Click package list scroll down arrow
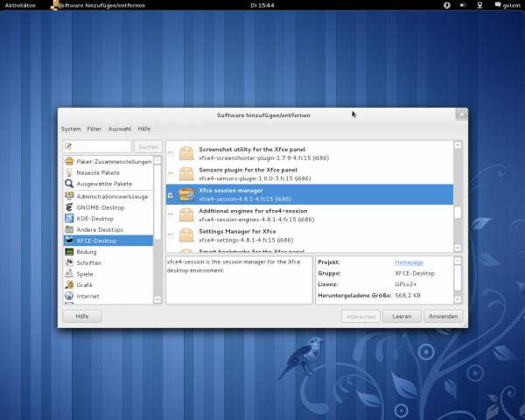The image size is (525, 420). pyautogui.click(x=458, y=248)
